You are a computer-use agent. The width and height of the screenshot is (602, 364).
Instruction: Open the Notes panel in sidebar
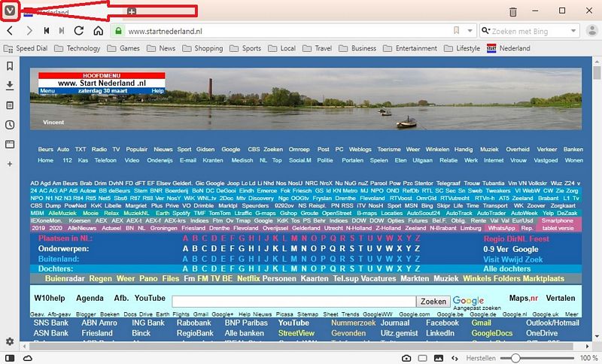(x=10, y=105)
